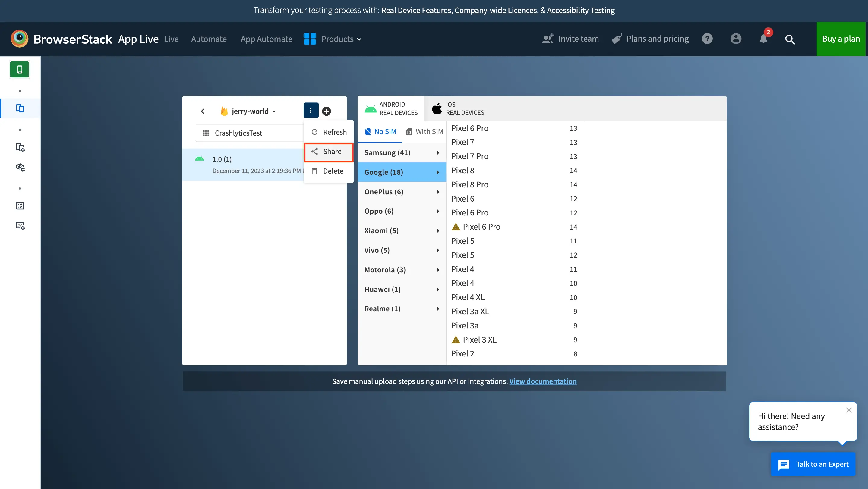The image size is (868, 489).
Task: Close the assistance chat popup
Action: pos(849,410)
